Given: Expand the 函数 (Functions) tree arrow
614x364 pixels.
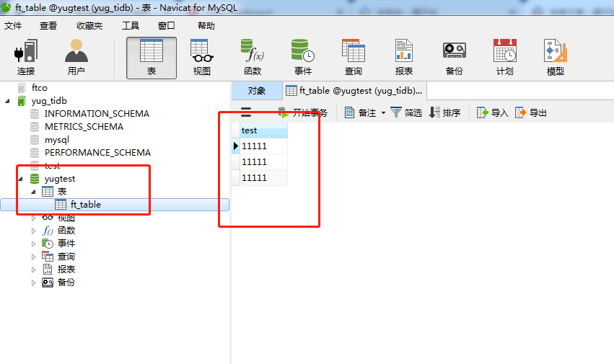Looking at the screenshot, I should click(34, 231).
